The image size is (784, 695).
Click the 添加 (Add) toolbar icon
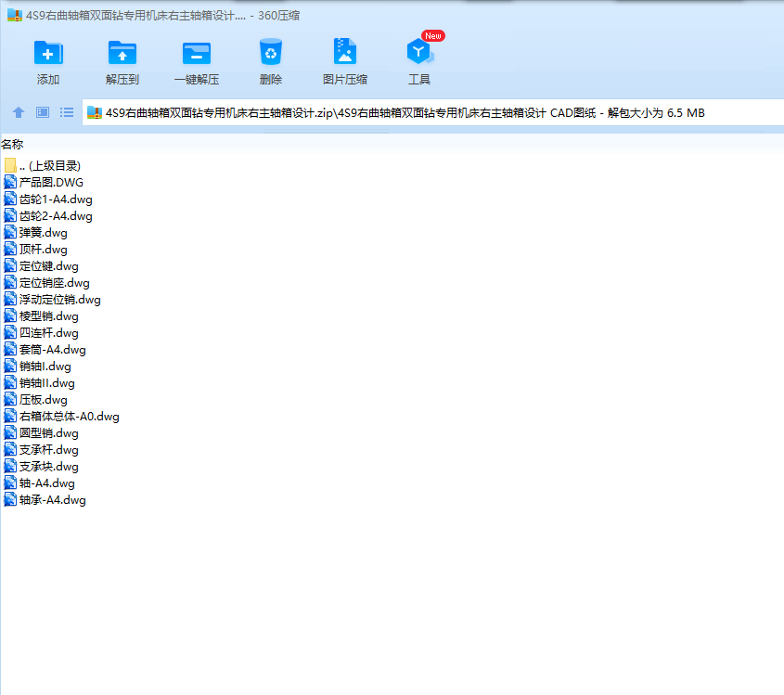click(48, 53)
